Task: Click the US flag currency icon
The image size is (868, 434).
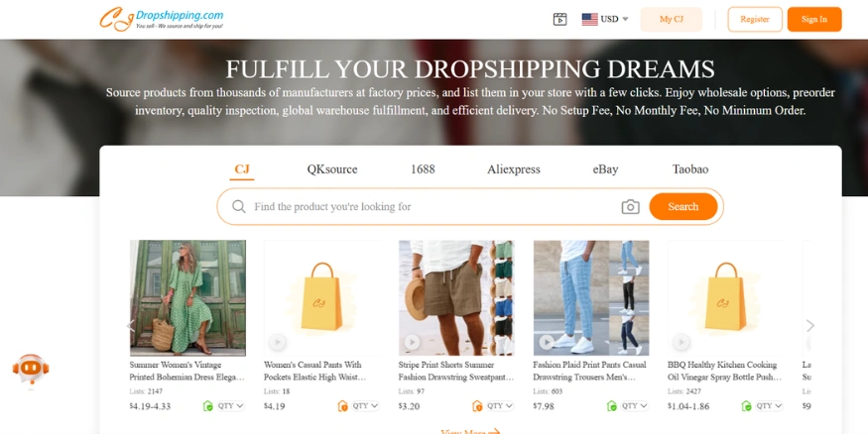Action: point(589,20)
